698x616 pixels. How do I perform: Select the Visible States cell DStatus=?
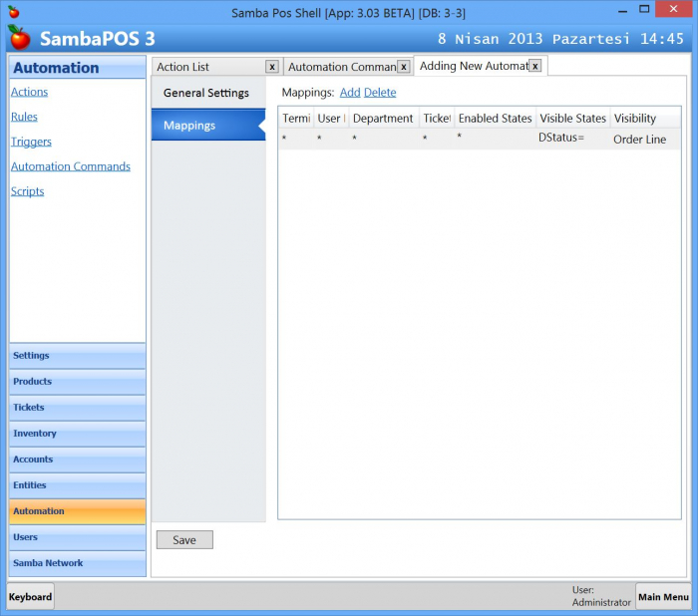tap(562, 140)
